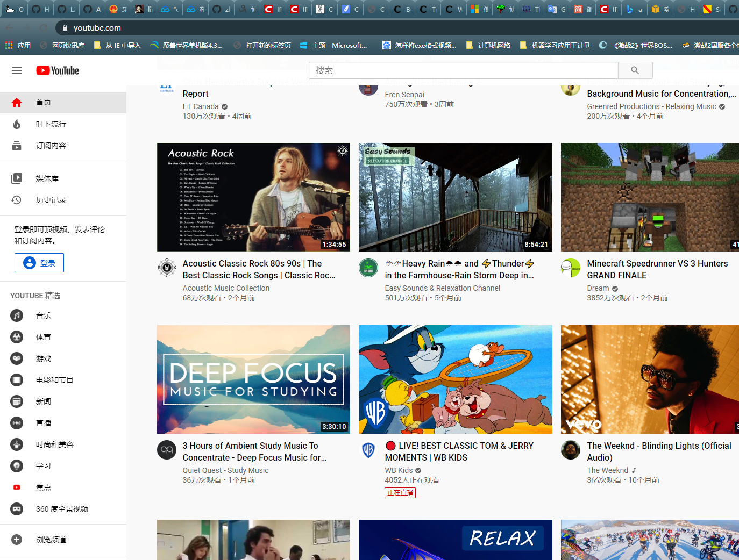This screenshot has height=560, width=739.
Task: Open the Quiet Quest channel avatar
Action: tap(167, 450)
